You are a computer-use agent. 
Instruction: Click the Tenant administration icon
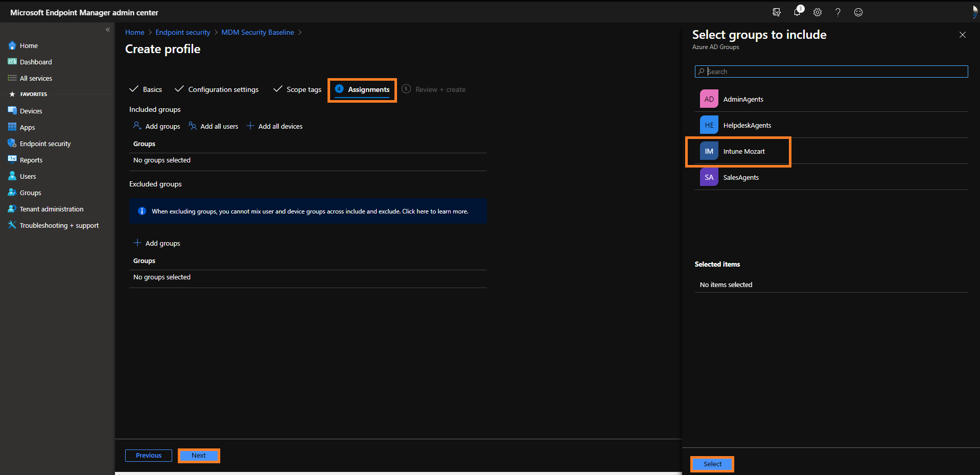(x=12, y=209)
